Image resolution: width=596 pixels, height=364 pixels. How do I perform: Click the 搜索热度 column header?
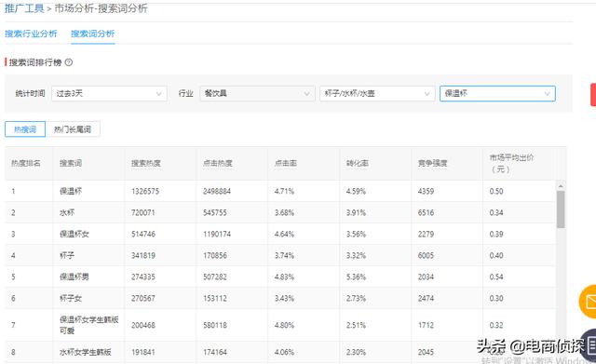146,164
